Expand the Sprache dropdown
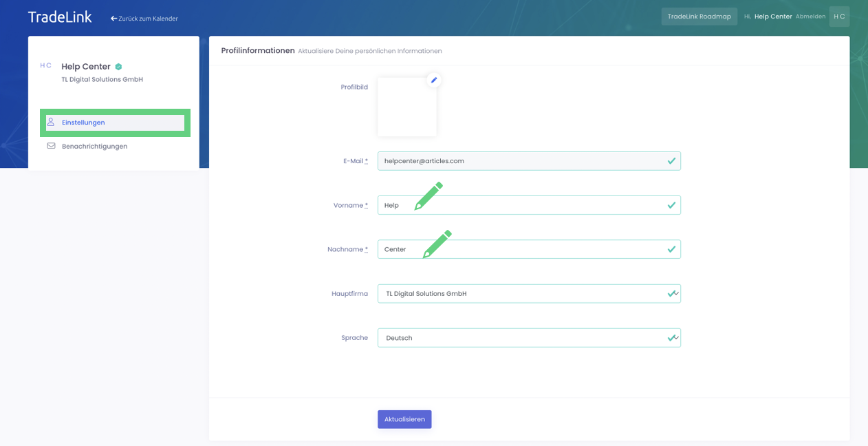 click(x=528, y=338)
